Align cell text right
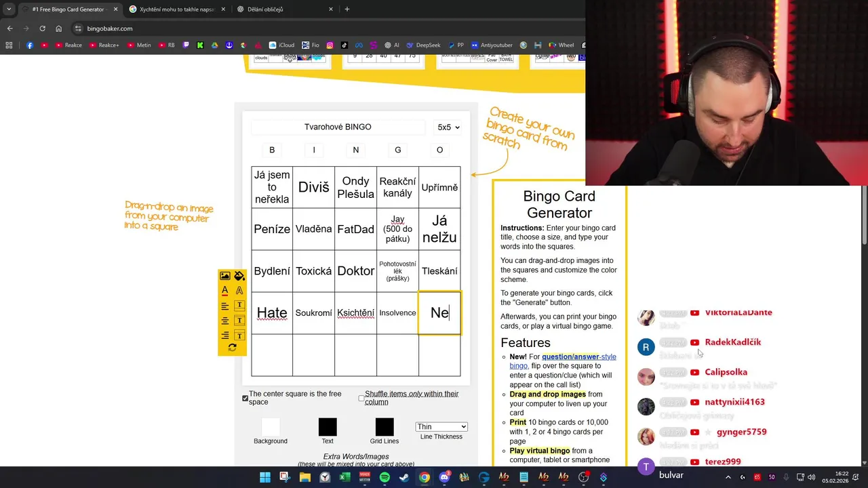Image resolution: width=868 pixels, height=488 pixels. coord(224,335)
